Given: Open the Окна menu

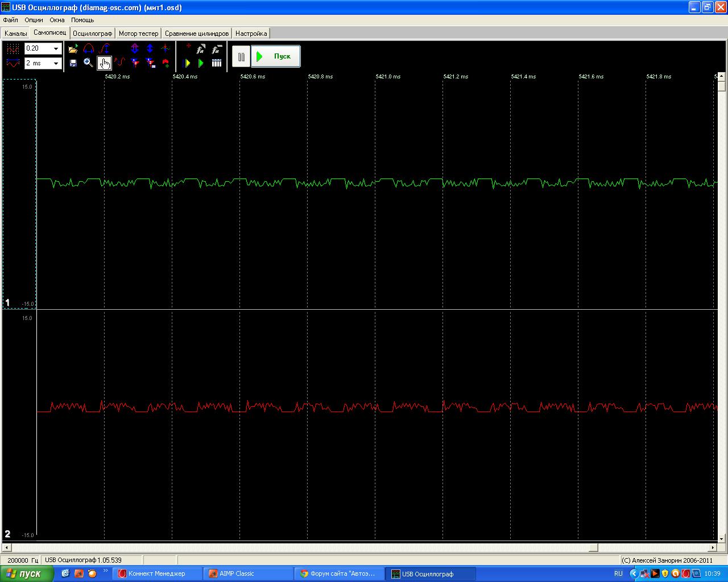Looking at the screenshot, I should pos(57,20).
